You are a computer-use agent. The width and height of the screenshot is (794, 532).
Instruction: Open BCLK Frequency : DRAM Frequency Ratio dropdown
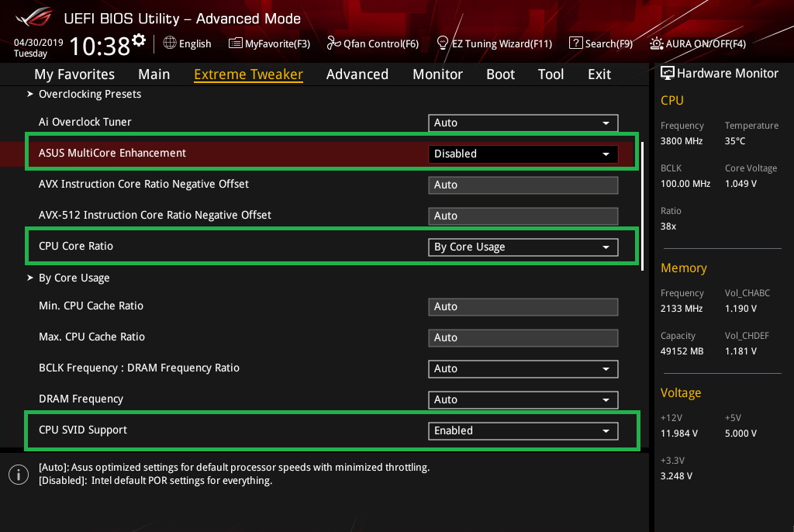click(523, 368)
